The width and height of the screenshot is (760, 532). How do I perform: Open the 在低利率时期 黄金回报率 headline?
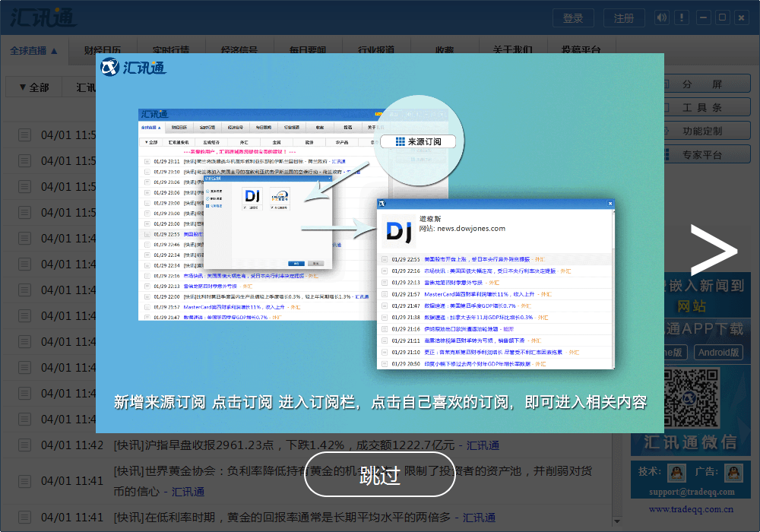click(x=282, y=518)
